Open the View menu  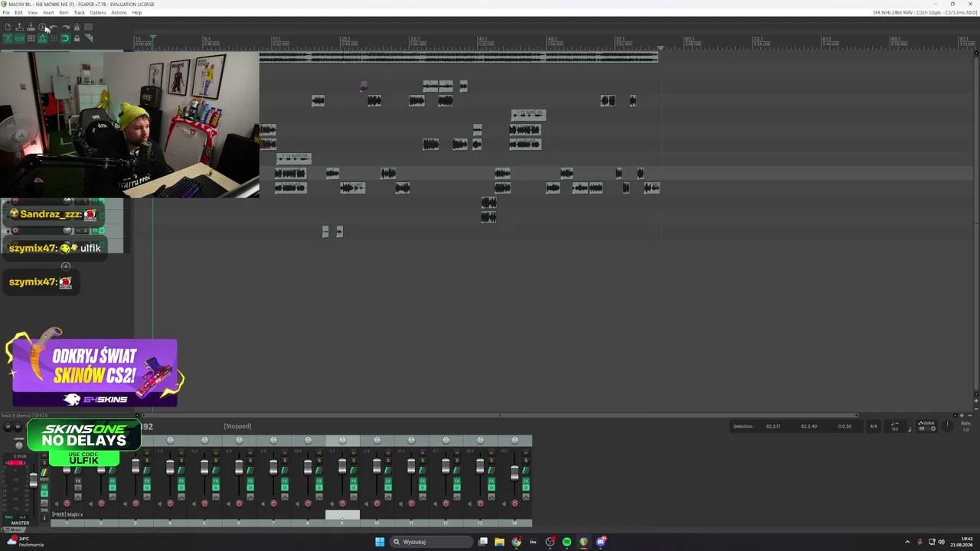point(33,12)
